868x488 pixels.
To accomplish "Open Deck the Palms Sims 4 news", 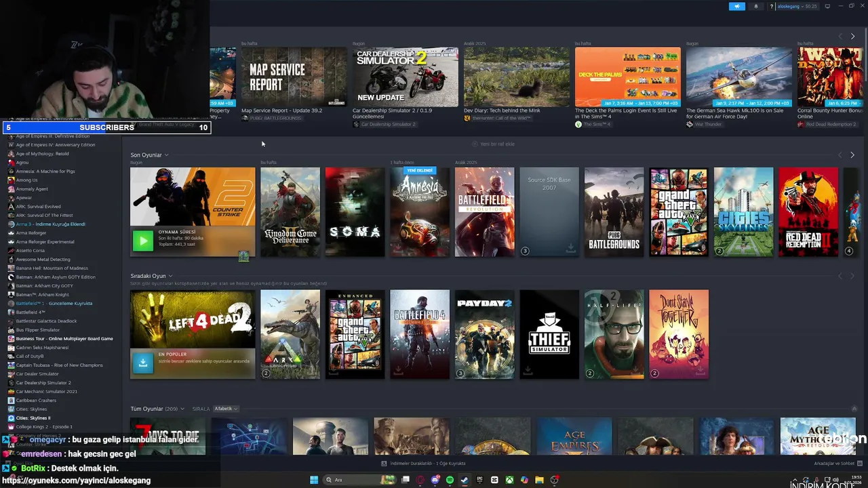I will (x=627, y=77).
